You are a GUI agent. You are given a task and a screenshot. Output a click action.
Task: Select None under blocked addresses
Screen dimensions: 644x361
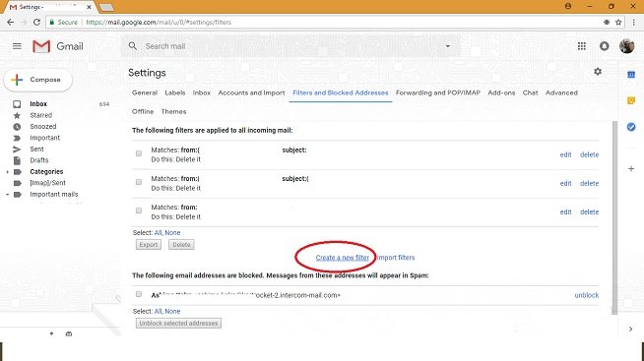click(172, 312)
